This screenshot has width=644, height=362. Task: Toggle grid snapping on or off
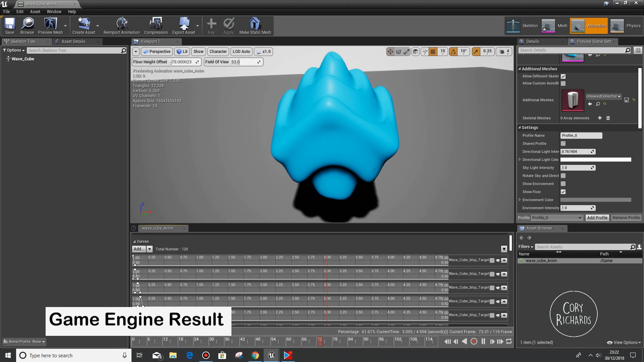tap(433, 52)
